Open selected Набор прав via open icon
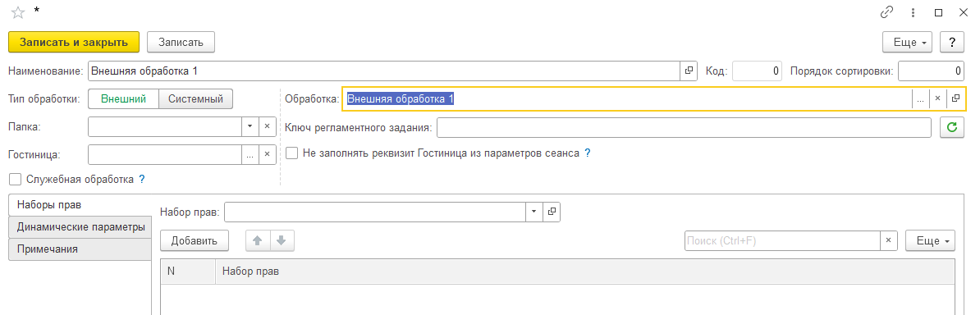The height and width of the screenshot is (315, 980). point(552,212)
